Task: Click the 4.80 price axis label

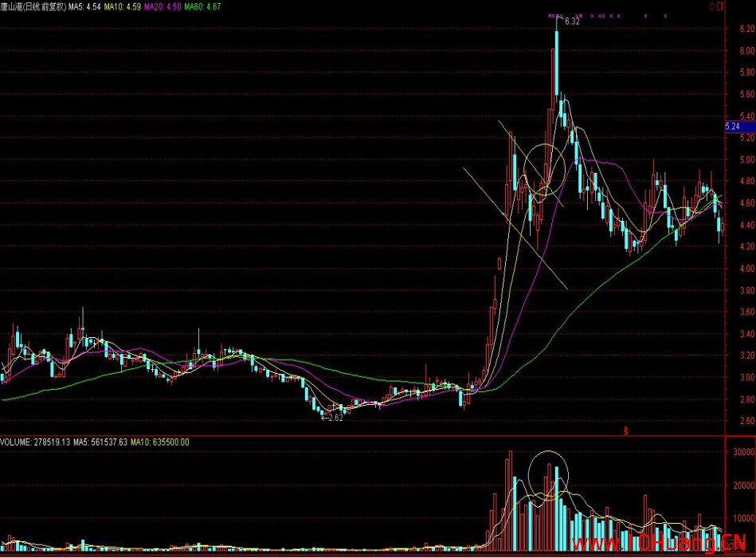Action: click(x=747, y=181)
